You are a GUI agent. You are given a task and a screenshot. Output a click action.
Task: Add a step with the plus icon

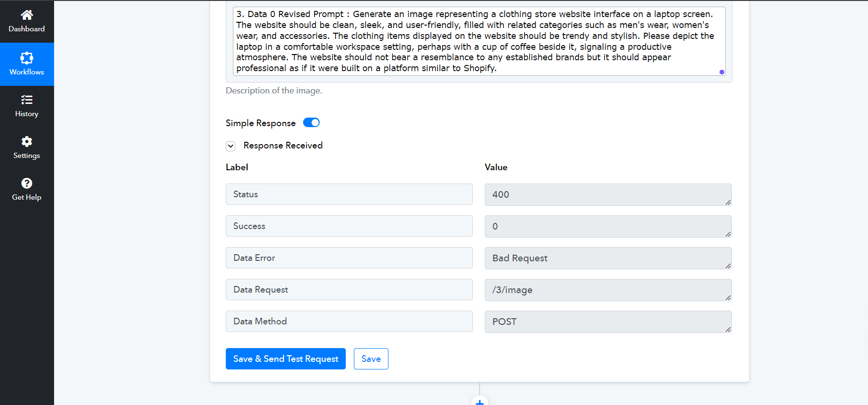pyautogui.click(x=480, y=401)
